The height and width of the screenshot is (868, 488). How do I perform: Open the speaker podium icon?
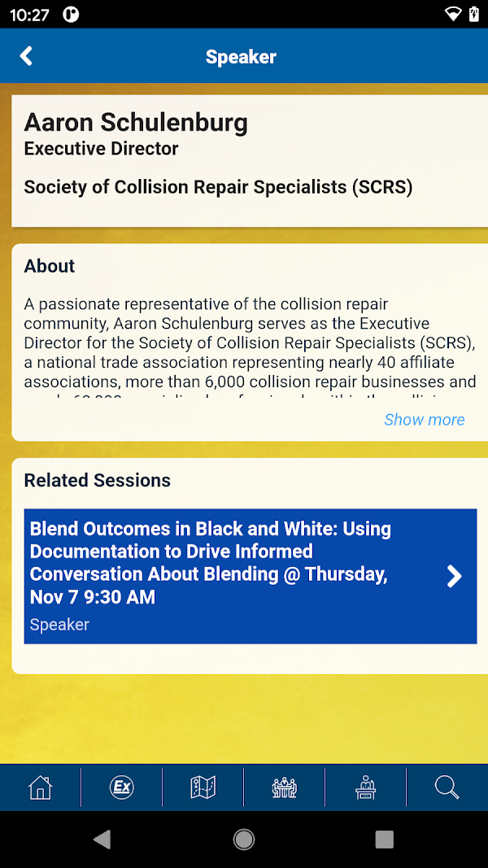(366, 787)
